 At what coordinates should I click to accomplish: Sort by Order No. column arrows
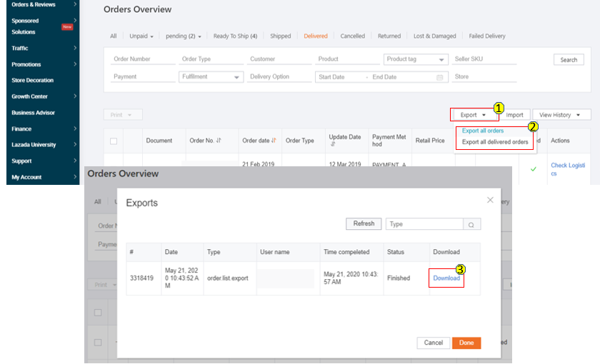(x=219, y=141)
